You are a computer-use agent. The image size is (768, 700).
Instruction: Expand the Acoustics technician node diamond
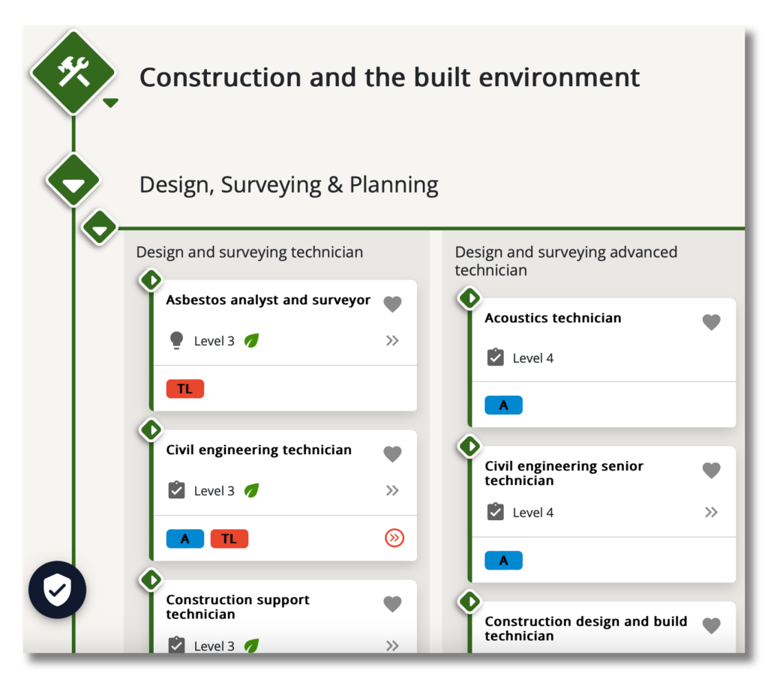point(469,298)
